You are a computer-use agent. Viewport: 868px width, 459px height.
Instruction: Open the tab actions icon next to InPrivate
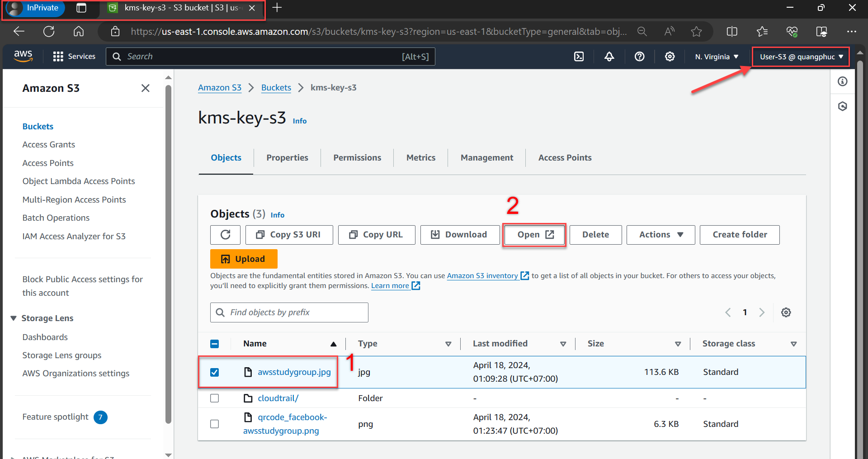point(81,8)
